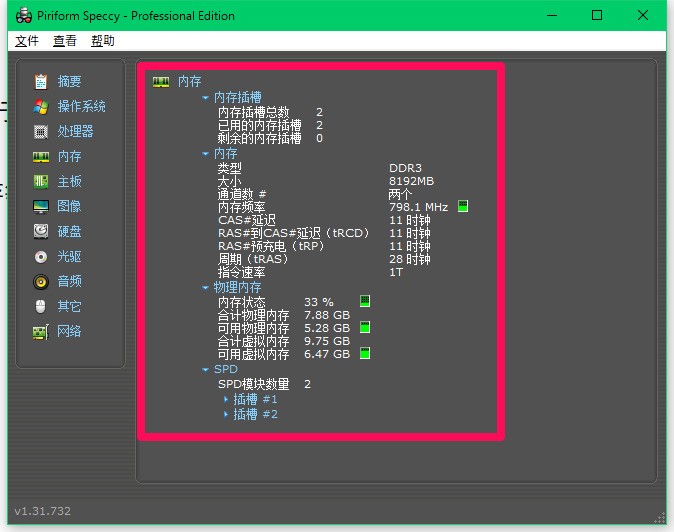Click the CAS#延迟 row label
674x532 pixels.
pos(247,220)
